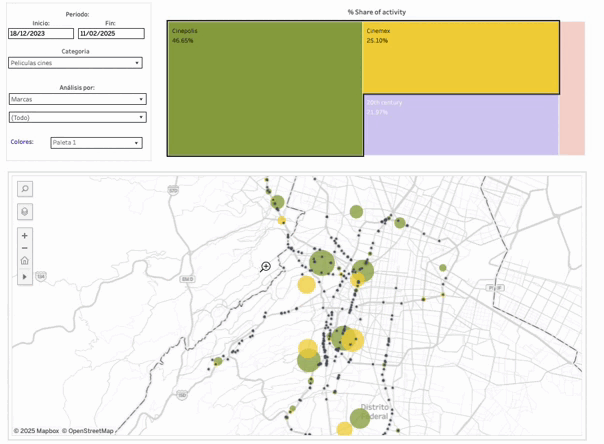Select the Cinemex treemap block
The height and width of the screenshot is (444, 604).
(x=461, y=57)
